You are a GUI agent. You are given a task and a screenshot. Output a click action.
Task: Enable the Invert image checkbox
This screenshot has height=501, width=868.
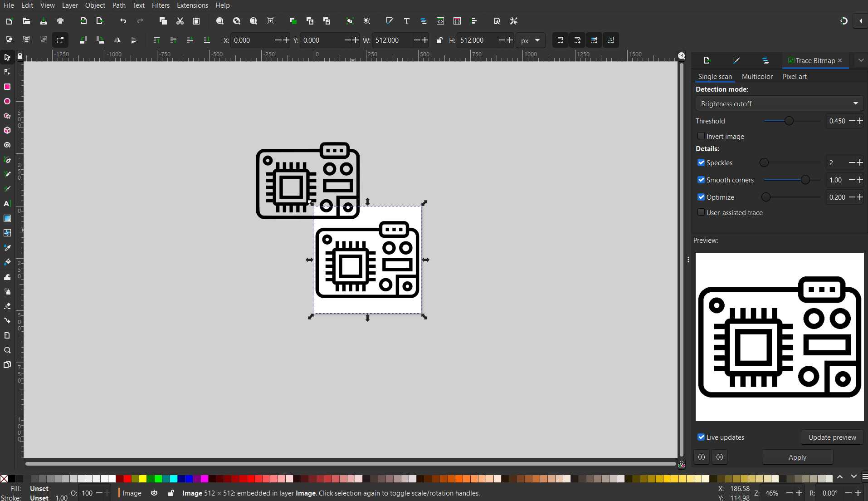pos(701,136)
